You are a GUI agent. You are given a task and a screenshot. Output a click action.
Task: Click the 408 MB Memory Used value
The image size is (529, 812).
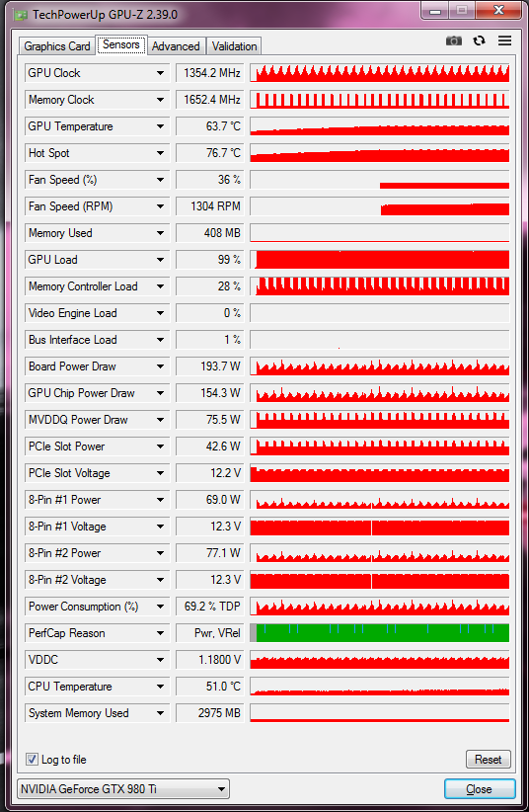coord(209,233)
